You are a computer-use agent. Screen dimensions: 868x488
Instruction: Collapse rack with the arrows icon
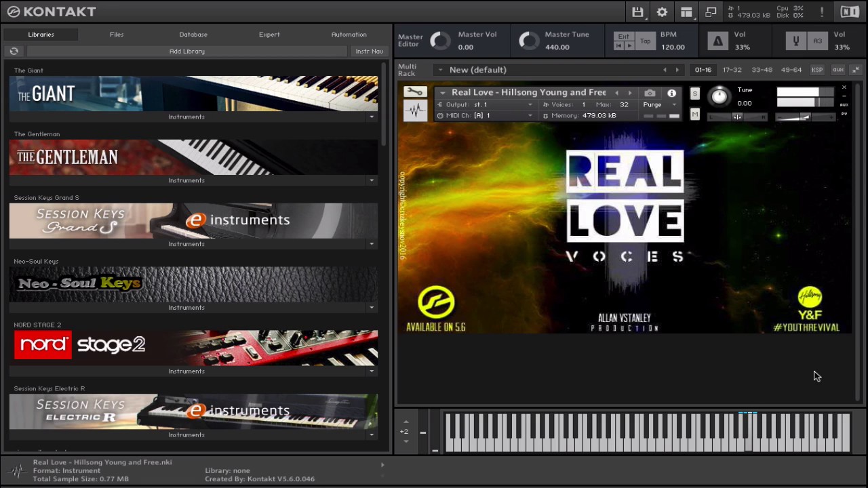856,70
